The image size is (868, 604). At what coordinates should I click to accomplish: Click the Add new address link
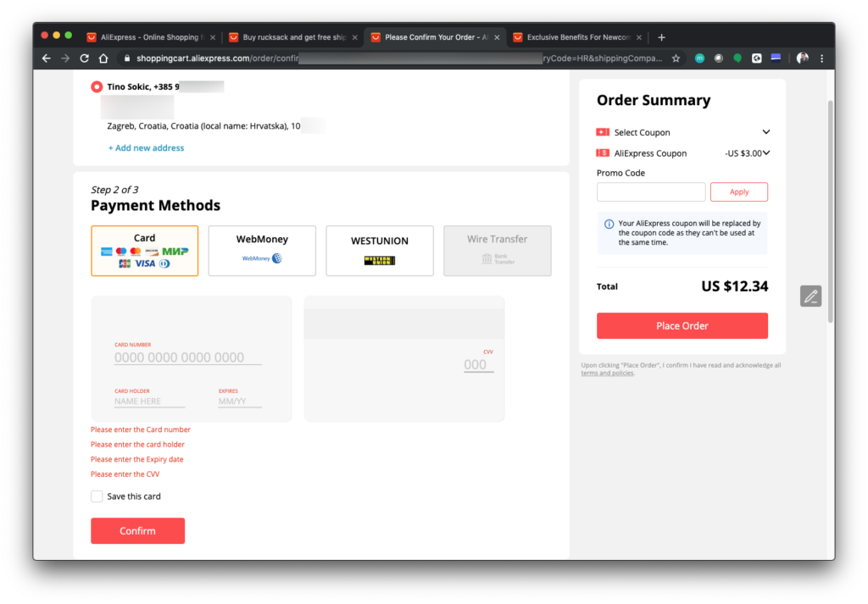pos(146,148)
